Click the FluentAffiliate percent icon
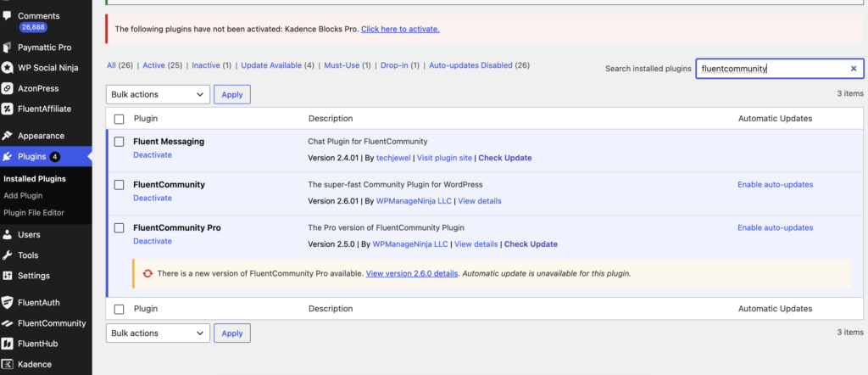The height and width of the screenshot is (375, 868). coord(7,109)
